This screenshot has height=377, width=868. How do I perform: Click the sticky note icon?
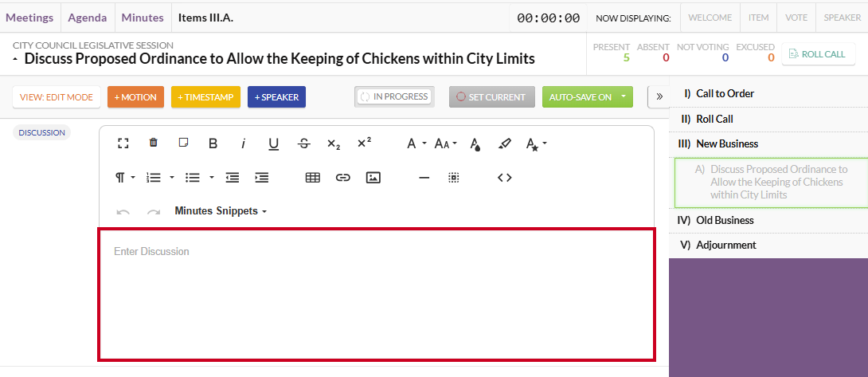pyautogui.click(x=183, y=143)
